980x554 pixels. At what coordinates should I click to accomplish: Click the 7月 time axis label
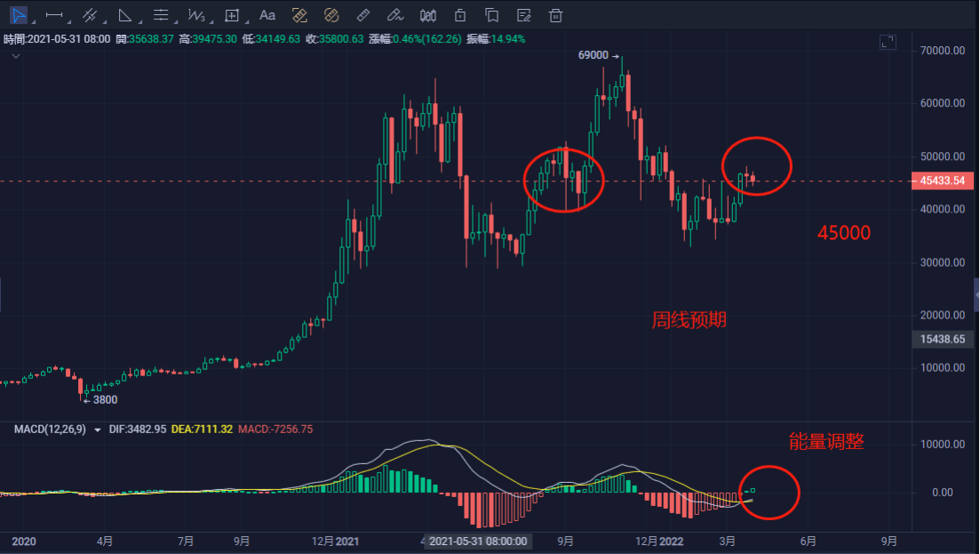186,542
